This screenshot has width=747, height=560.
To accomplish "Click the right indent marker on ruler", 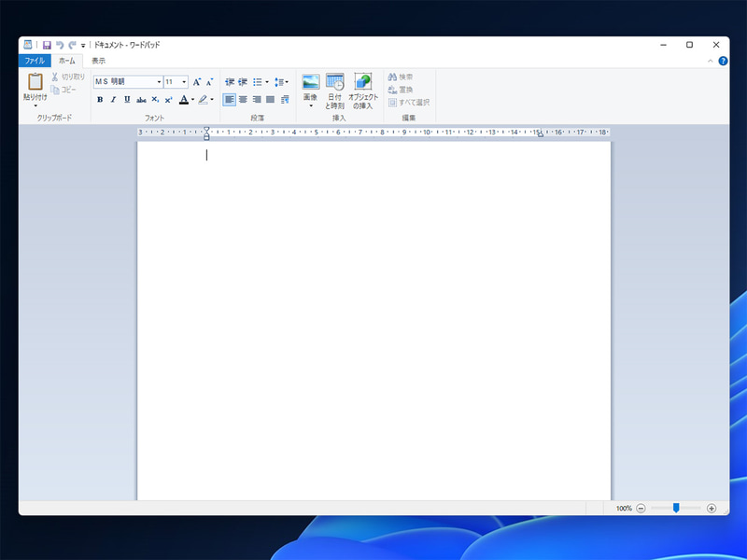I will pos(541,134).
